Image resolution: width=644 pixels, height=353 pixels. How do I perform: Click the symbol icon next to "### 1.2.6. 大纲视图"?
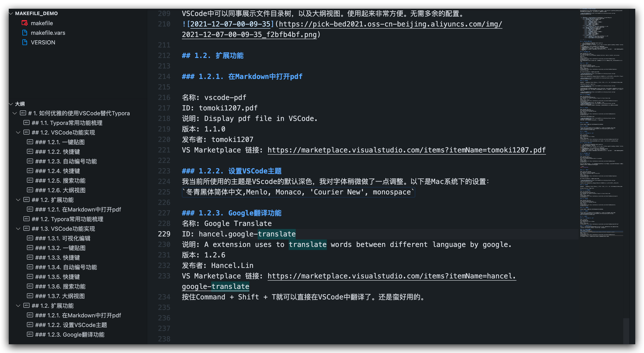(x=30, y=190)
